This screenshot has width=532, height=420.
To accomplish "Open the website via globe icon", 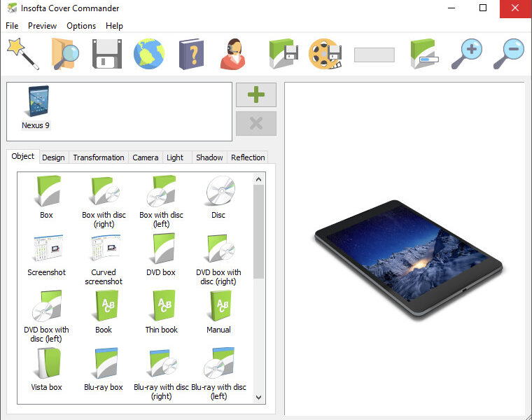I will [x=149, y=54].
